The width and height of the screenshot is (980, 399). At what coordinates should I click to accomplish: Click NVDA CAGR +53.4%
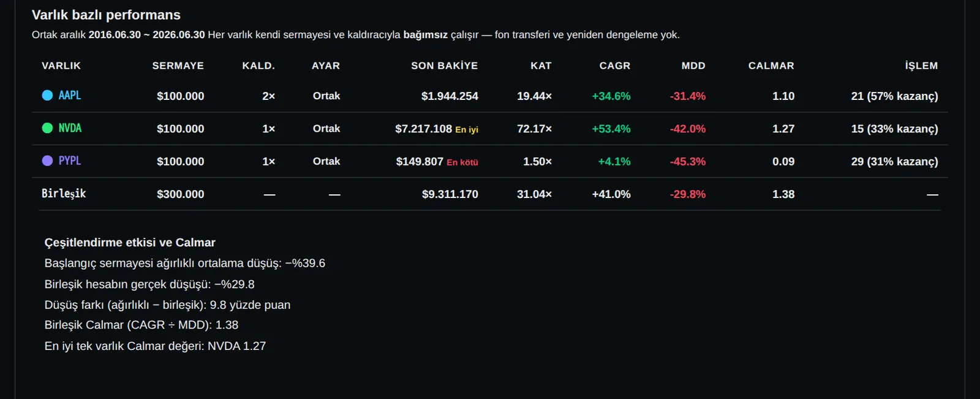[611, 129]
